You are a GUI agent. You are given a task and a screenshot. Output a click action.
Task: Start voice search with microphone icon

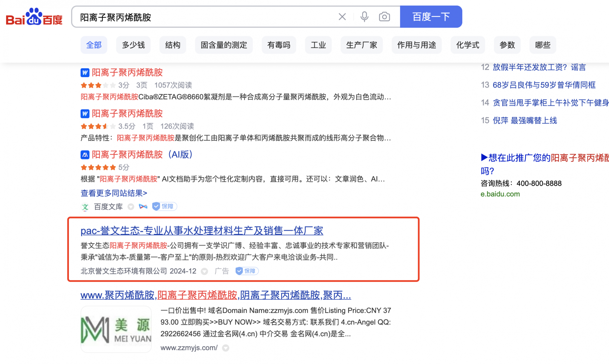click(364, 17)
